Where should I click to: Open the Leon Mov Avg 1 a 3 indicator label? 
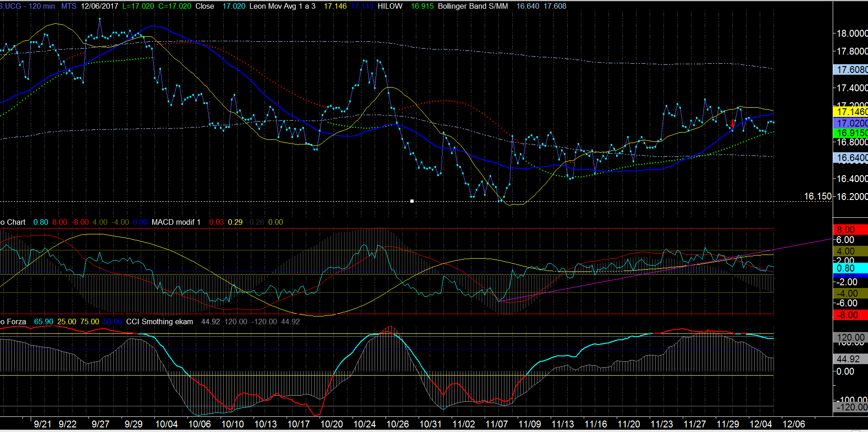click(x=282, y=6)
